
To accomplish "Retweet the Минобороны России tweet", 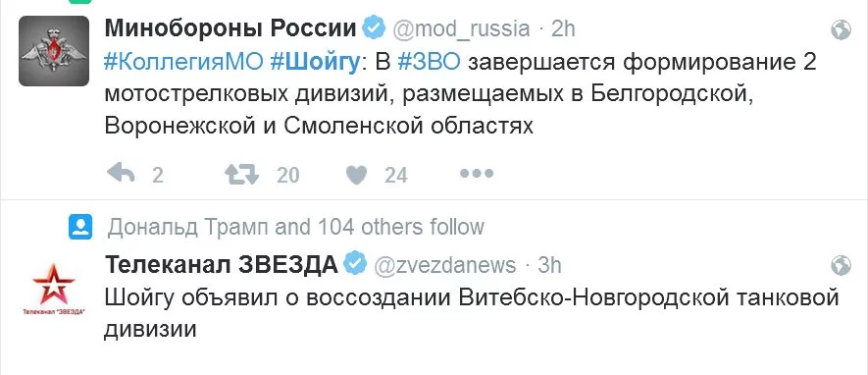I will [242, 175].
